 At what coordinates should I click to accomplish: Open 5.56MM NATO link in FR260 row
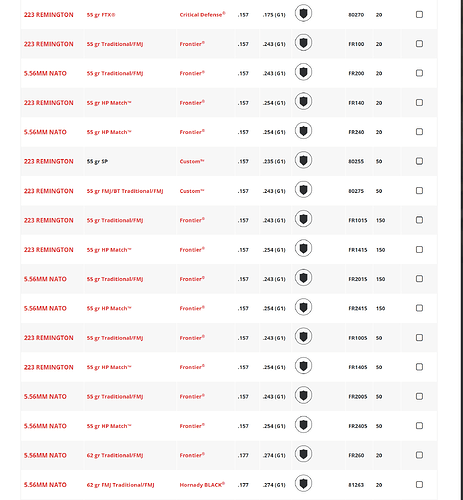click(x=45, y=455)
